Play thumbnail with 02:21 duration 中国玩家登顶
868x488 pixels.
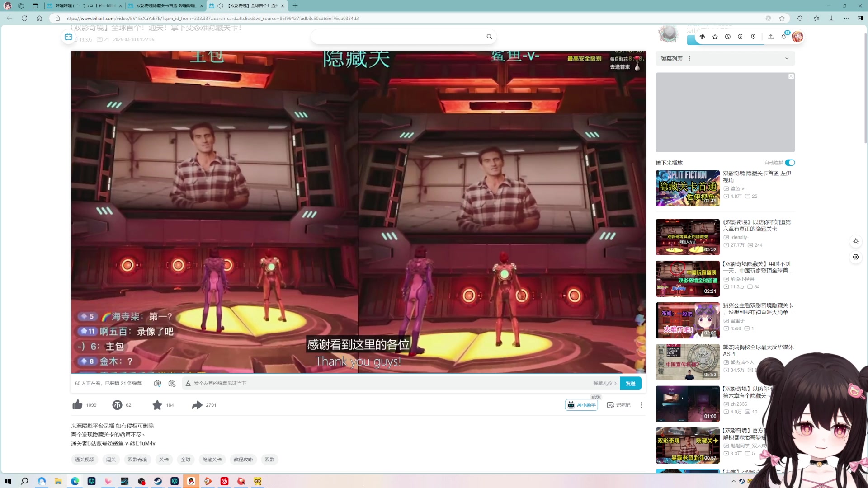point(687,278)
